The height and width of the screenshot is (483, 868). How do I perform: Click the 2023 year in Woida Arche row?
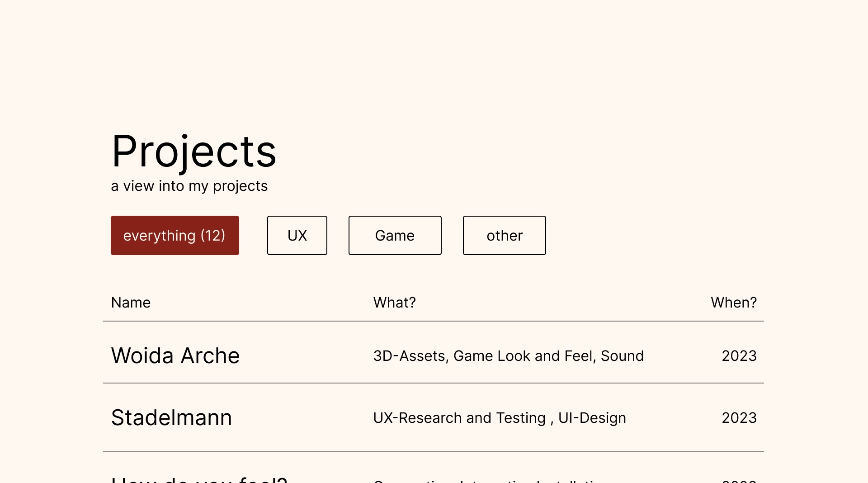(739, 356)
